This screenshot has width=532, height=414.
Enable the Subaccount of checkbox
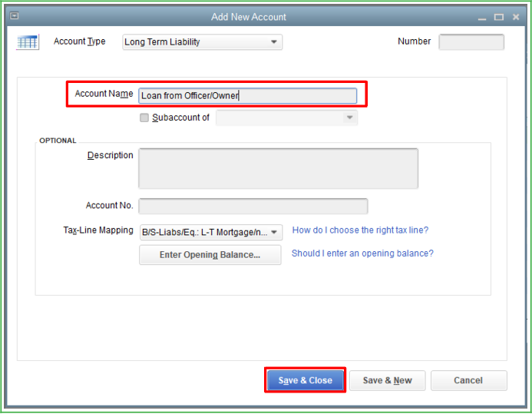[144, 118]
